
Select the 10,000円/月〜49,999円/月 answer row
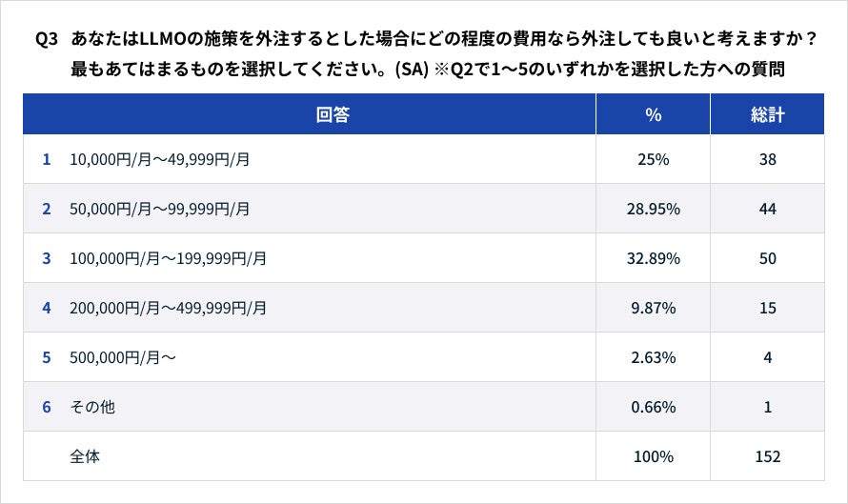coord(160,159)
